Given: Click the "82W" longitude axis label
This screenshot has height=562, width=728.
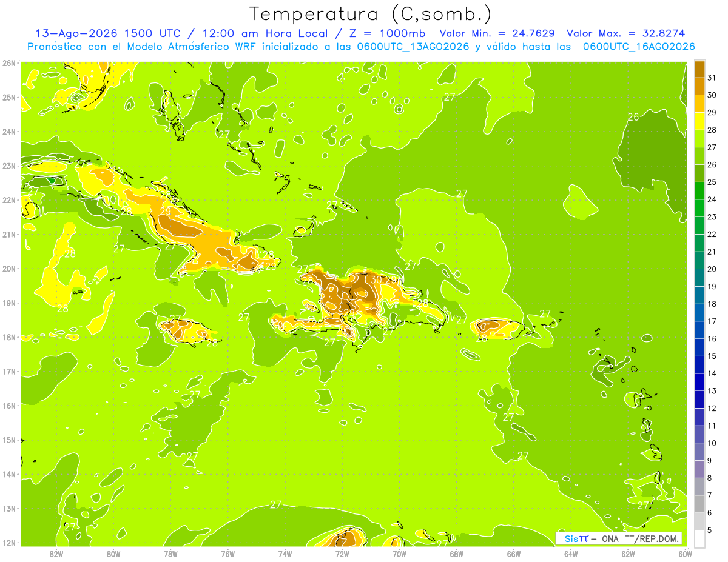Looking at the screenshot, I should point(56,554).
